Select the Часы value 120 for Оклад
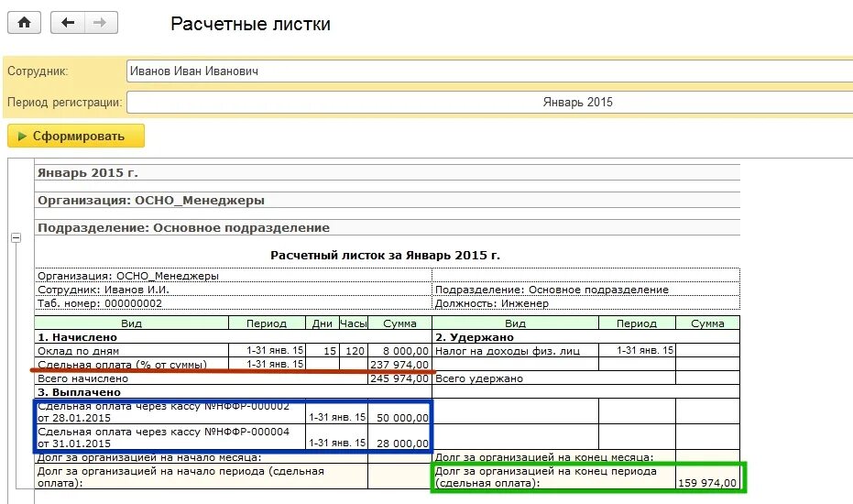The image size is (853, 504). (x=354, y=351)
